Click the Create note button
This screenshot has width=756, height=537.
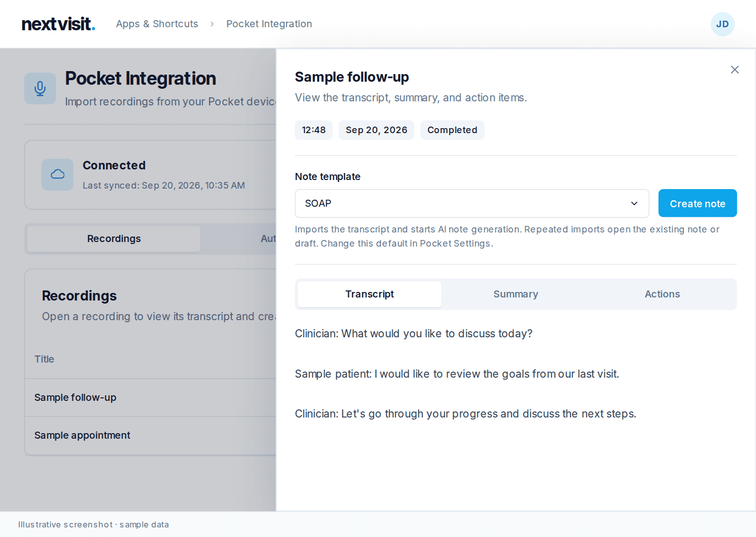pyautogui.click(x=698, y=204)
